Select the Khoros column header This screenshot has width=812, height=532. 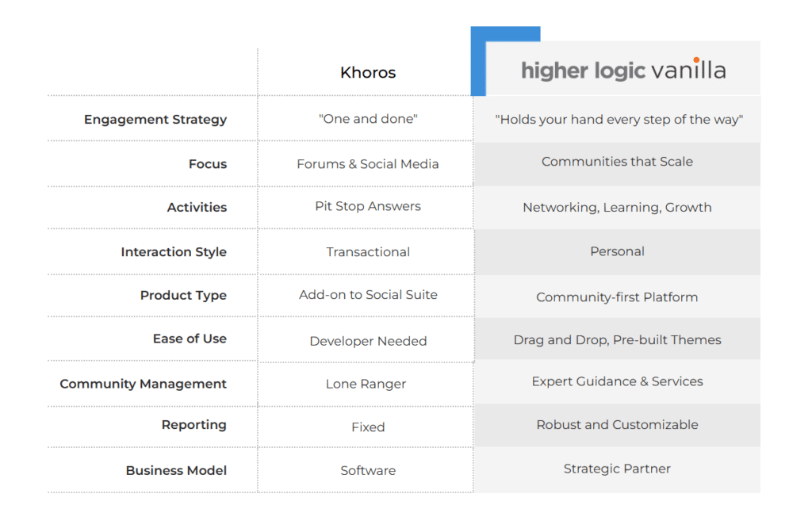pyautogui.click(x=368, y=73)
